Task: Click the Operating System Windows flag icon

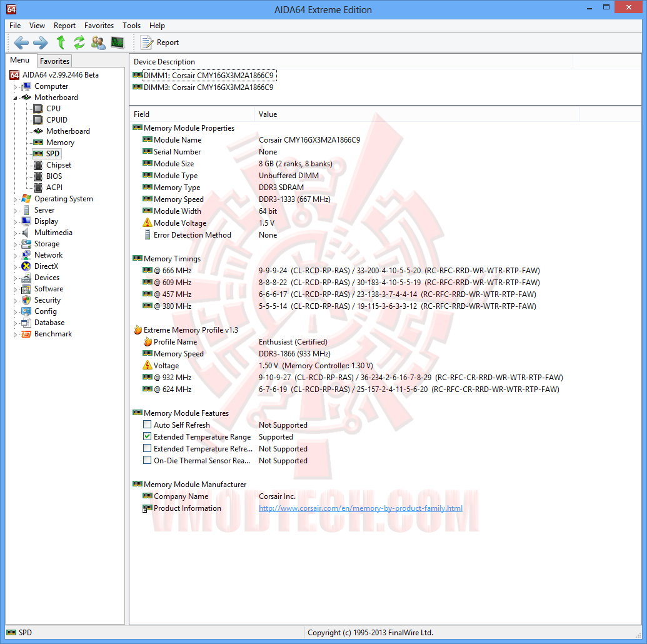Action: (x=26, y=199)
